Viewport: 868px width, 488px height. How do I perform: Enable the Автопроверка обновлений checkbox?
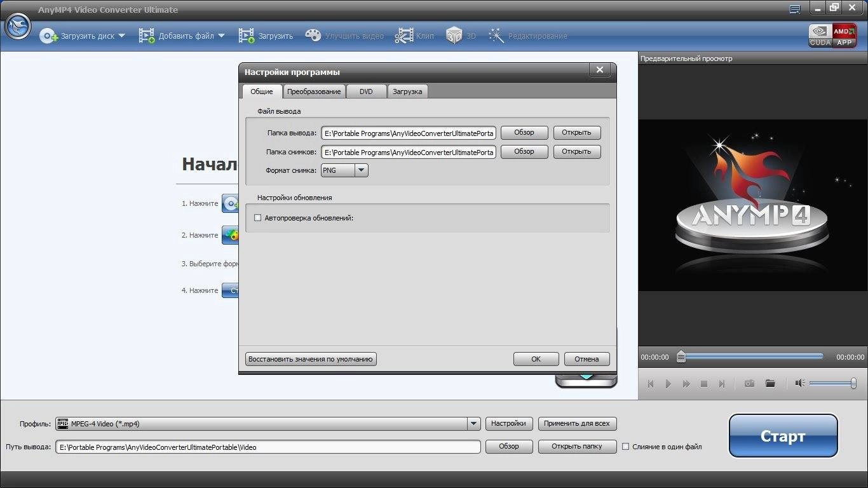[258, 218]
